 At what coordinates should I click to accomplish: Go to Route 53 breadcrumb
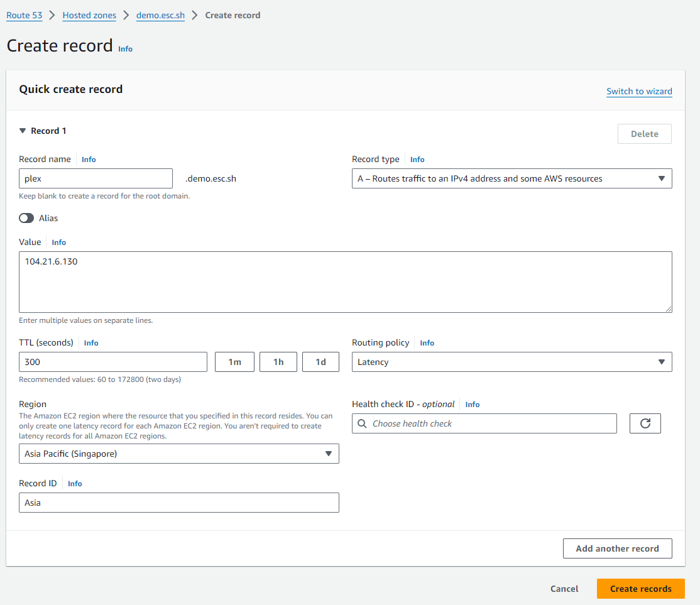point(25,15)
